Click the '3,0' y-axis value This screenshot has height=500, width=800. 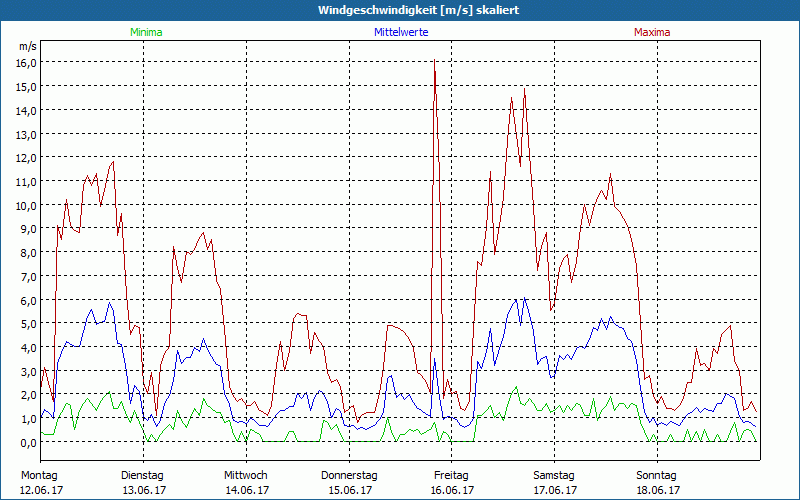pyautogui.click(x=29, y=371)
